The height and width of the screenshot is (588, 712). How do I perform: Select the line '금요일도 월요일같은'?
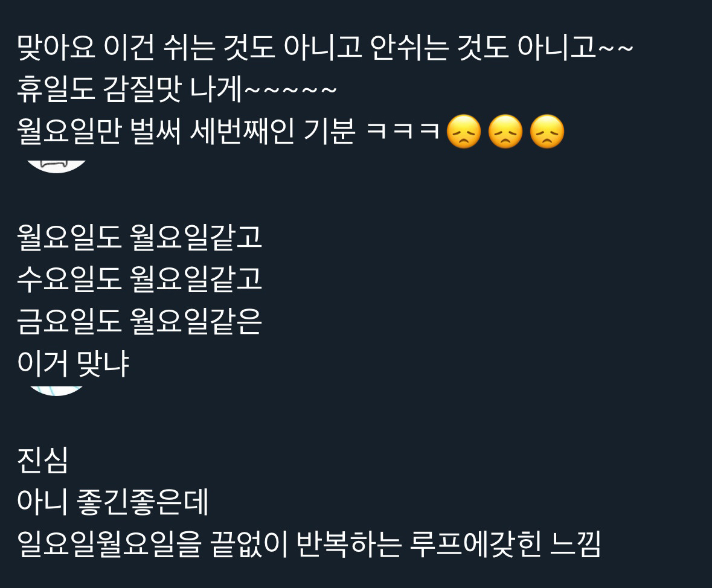point(140,321)
